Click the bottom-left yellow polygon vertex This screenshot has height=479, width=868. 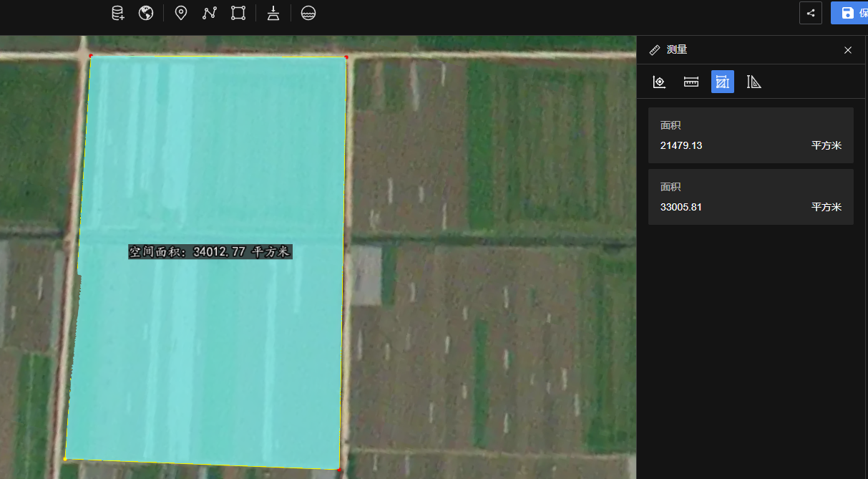[65, 458]
